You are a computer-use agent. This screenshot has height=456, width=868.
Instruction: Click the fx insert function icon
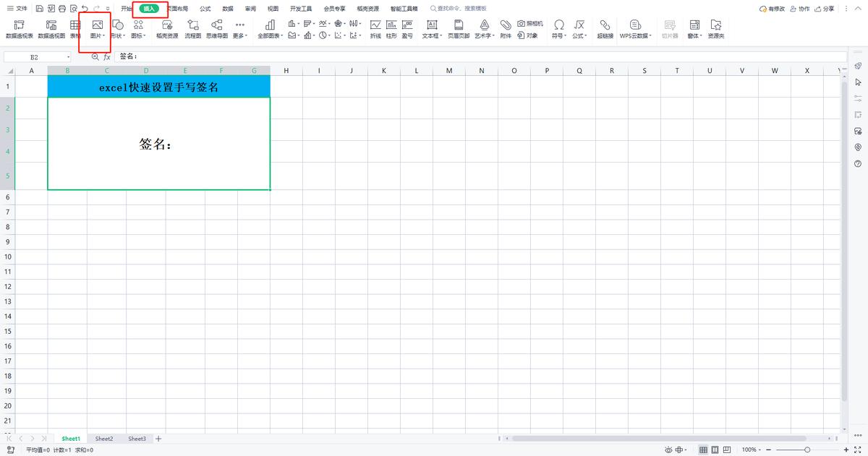[107, 56]
